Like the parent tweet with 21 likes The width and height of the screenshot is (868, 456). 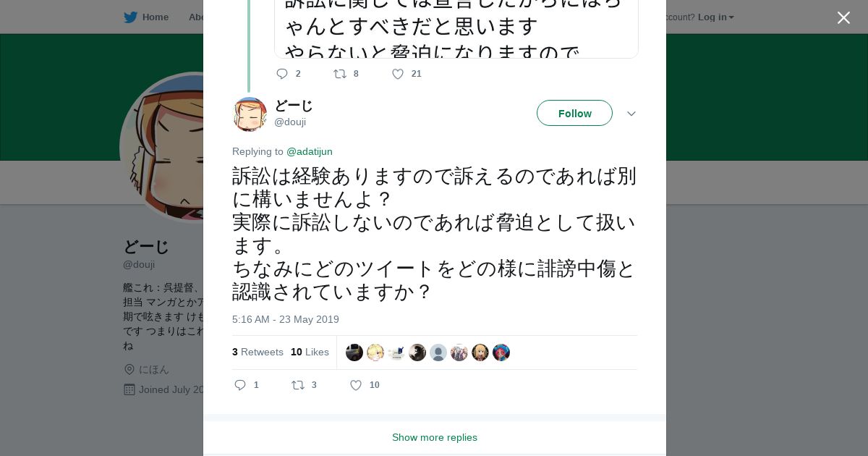(x=398, y=74)
